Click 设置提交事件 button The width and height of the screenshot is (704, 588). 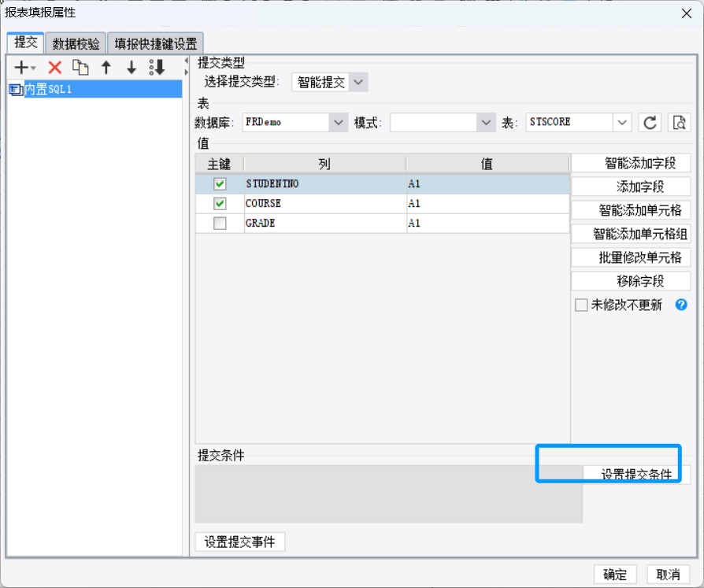[239, 542]
